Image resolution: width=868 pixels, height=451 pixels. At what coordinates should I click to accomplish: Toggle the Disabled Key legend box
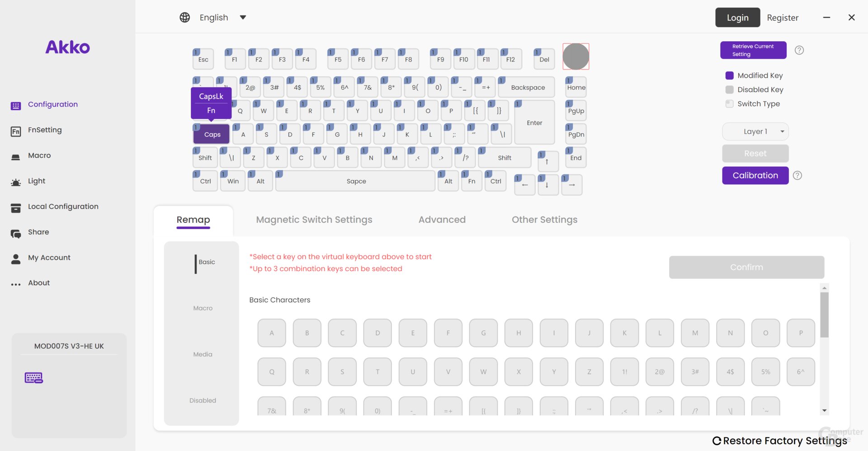click(x=729, y=89)
